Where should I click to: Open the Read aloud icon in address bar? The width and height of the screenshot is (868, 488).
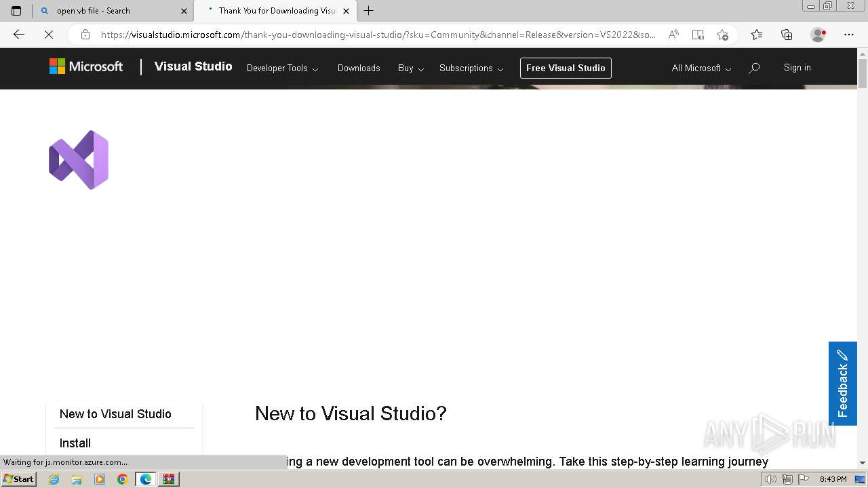point(673,35)
